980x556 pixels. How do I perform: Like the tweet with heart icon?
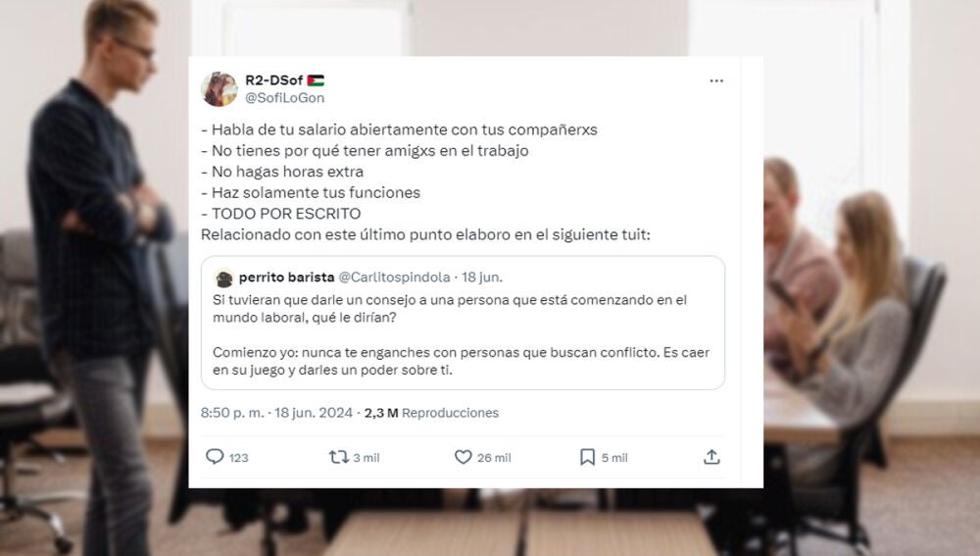[x=463, y=457]
